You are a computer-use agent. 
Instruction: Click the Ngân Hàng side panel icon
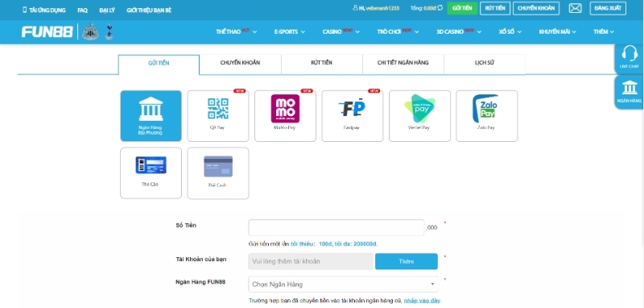coord(630,92)
